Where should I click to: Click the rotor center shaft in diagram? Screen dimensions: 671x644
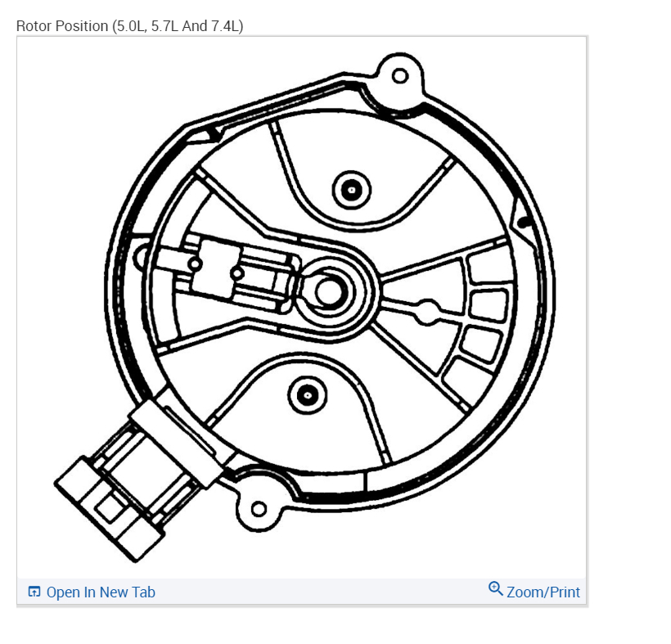(329, 291)
